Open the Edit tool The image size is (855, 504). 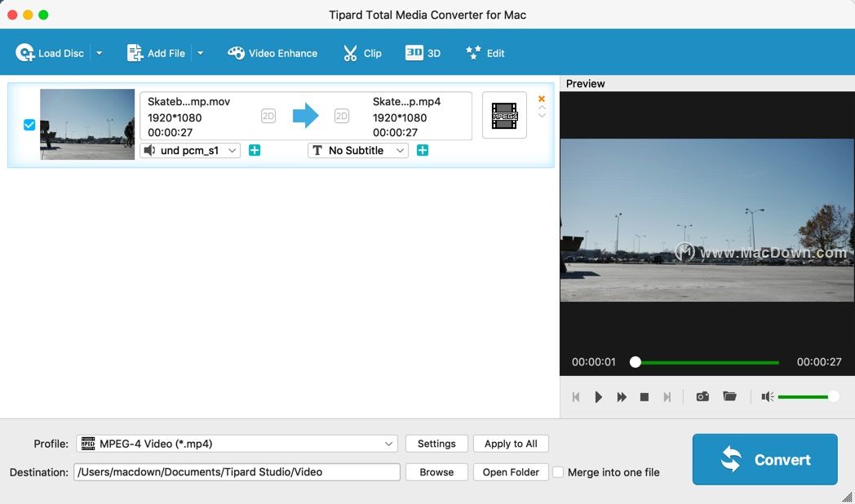click(x=485, y=52)
